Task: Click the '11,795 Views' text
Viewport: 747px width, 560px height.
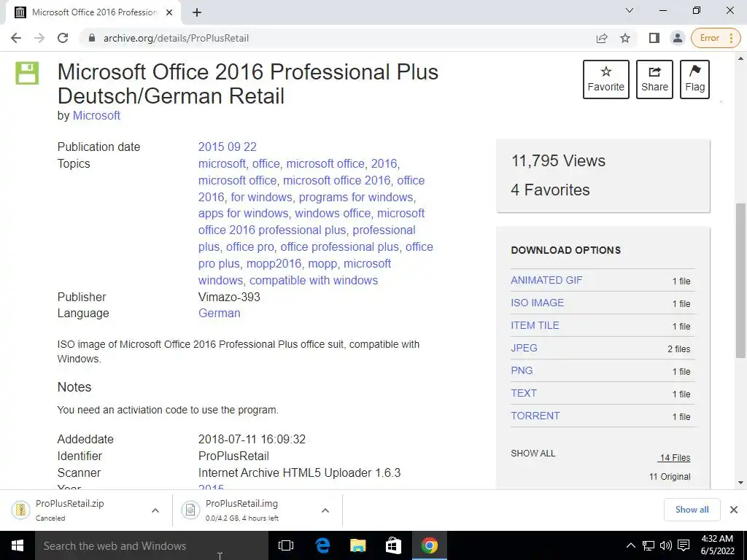Action: [x=558, y=161]
